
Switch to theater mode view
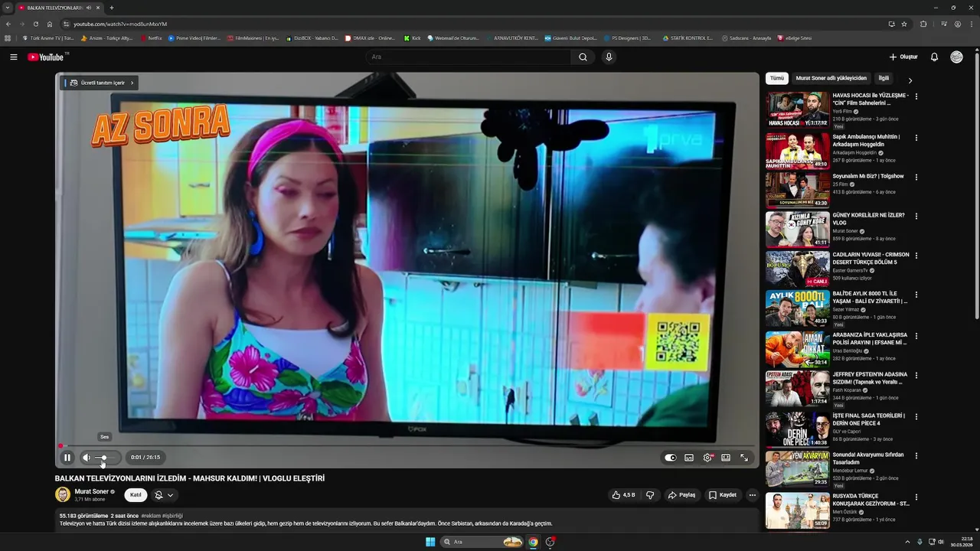(726, 458)
